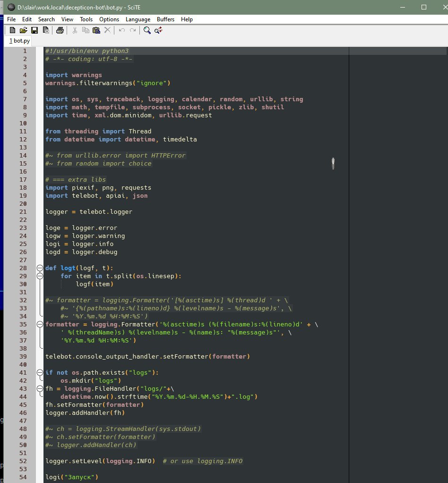Click the Undo arrow icon
Image resolution: width=448 pixels, height=483 pixels.
122,30
